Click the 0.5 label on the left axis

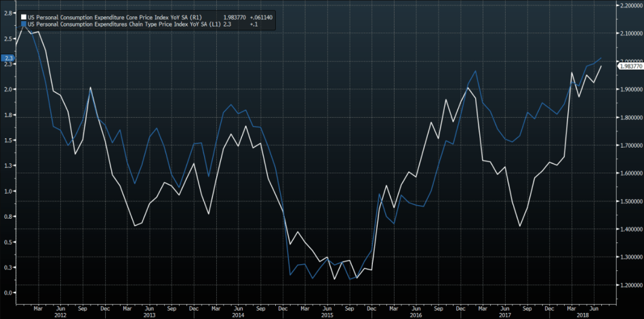pos(7,242)
